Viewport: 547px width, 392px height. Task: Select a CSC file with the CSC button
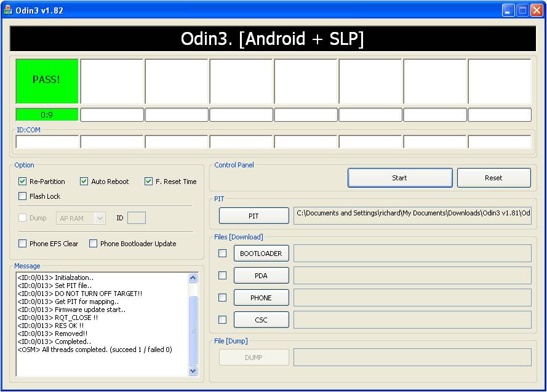click(x=261, y=320)
